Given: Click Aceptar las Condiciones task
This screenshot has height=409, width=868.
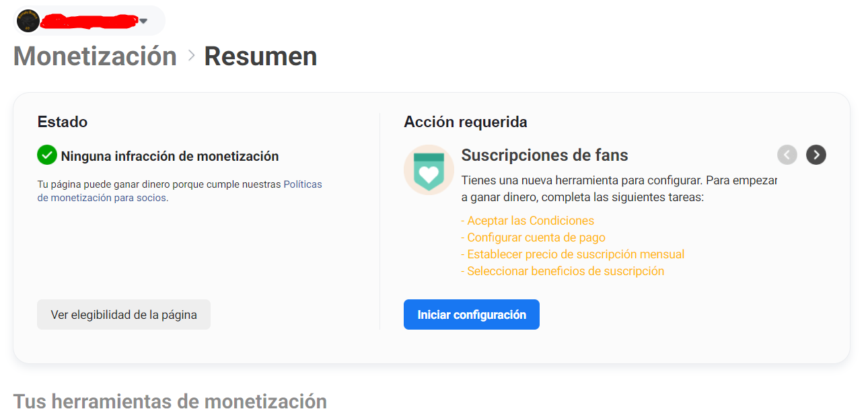Looking at the screenshot, I should [x=528, y=221].
